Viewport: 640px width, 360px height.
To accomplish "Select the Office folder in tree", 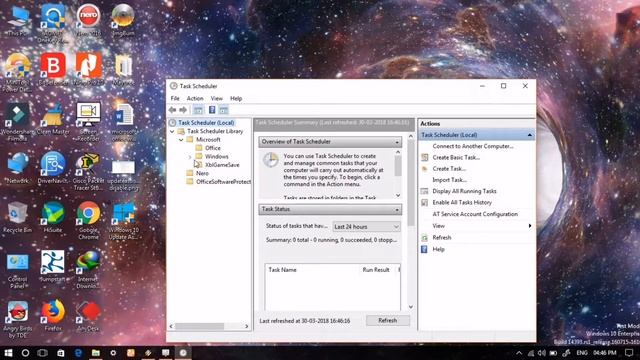I will click(x=213, y=148).
